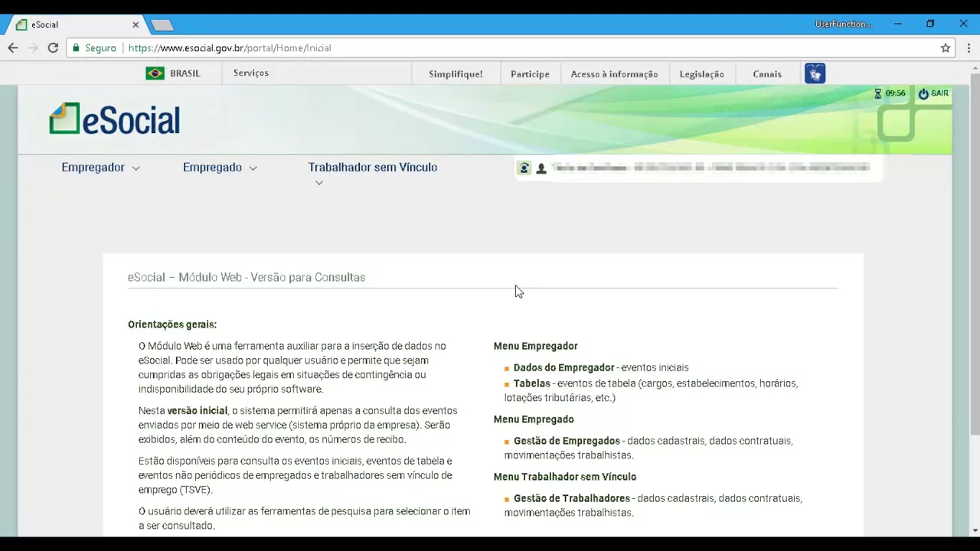
Task: Open Acesso à informação
Action: [x=614, y=74]
